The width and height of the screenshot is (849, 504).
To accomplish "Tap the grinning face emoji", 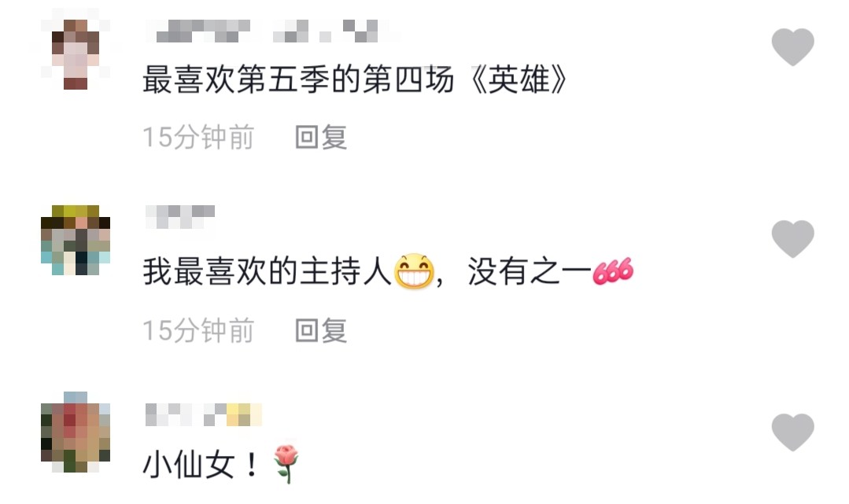I will click(414, 271).
